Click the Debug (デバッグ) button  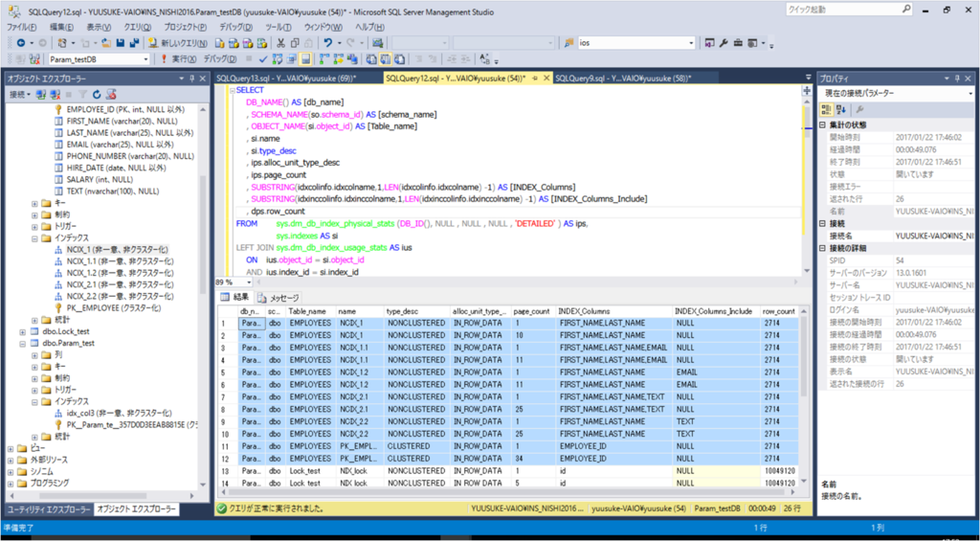(220, 58)
